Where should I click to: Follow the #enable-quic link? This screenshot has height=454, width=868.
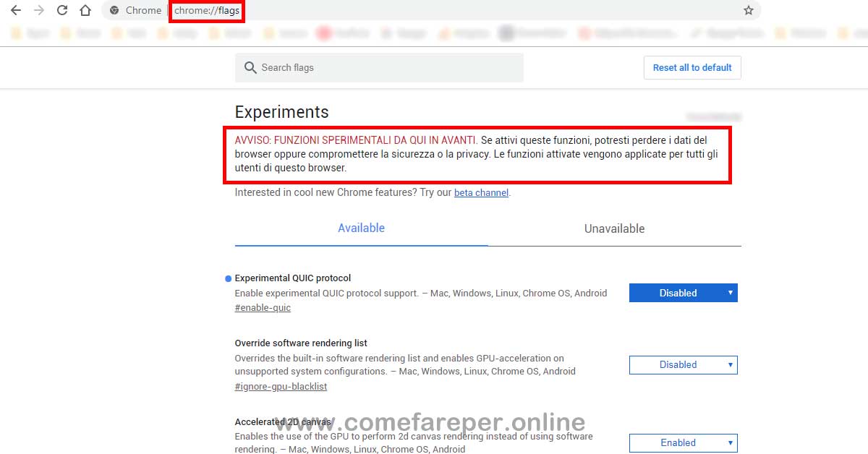point(263,307)
